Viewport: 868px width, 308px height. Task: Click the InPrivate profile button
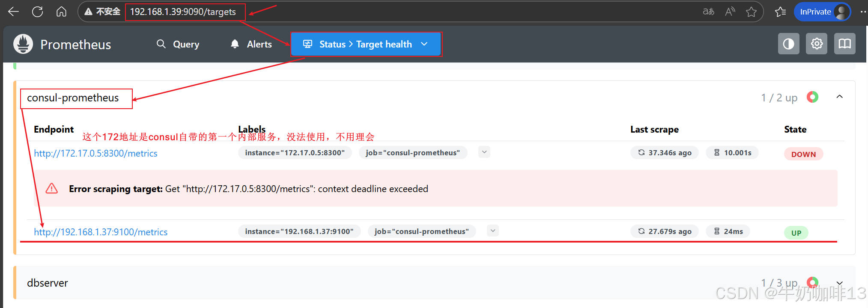click(822, 12)
